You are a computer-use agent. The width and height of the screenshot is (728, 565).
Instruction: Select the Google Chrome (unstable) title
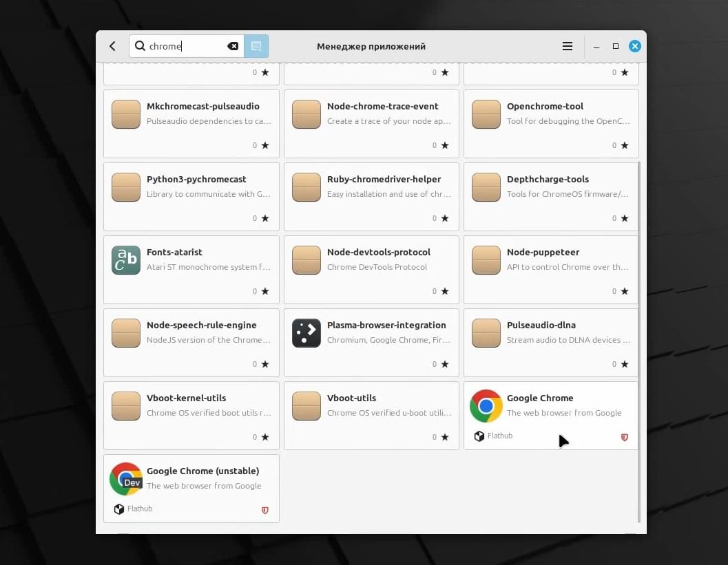click(x=203, y=471)
